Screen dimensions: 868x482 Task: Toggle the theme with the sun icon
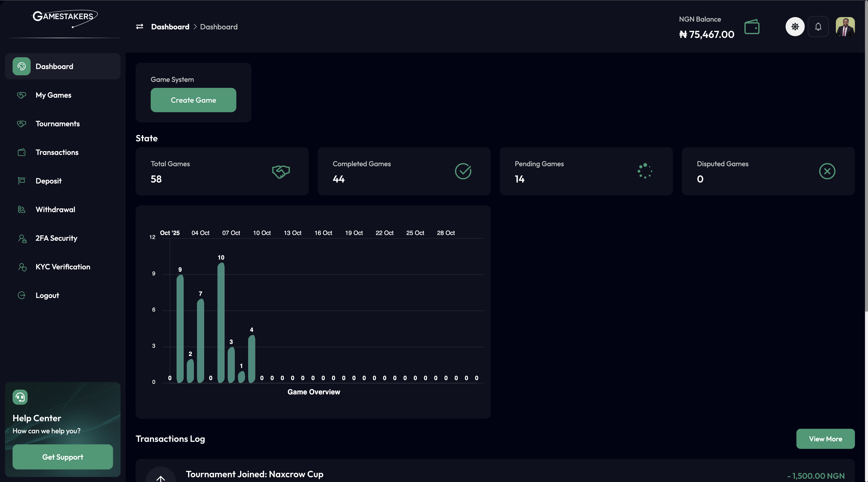795,27
